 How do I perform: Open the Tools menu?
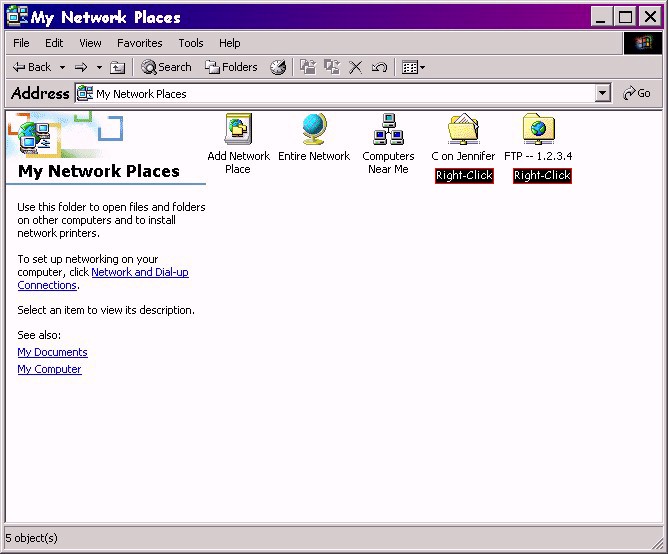[191, 43]
